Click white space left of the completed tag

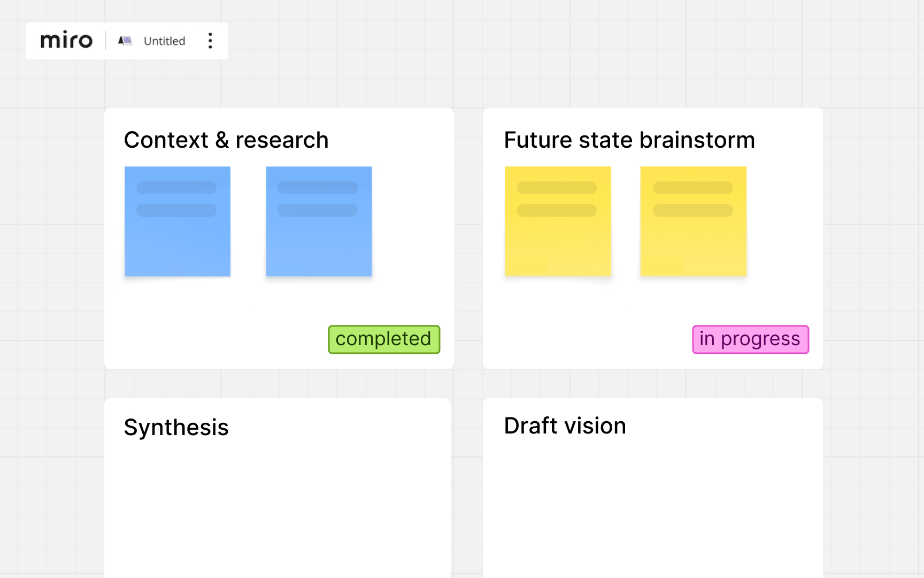click(225, 339)
